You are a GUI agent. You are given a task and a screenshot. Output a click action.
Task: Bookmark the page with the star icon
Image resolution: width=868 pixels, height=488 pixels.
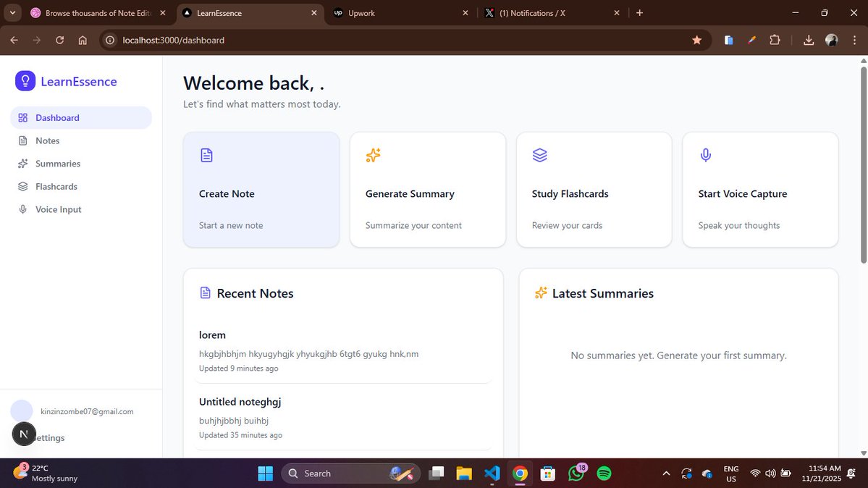click(696, 40)
